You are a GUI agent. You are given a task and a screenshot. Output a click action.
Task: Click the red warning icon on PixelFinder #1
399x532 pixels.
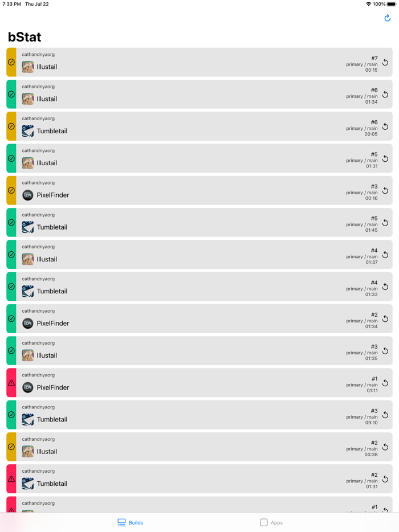[11, 383]
